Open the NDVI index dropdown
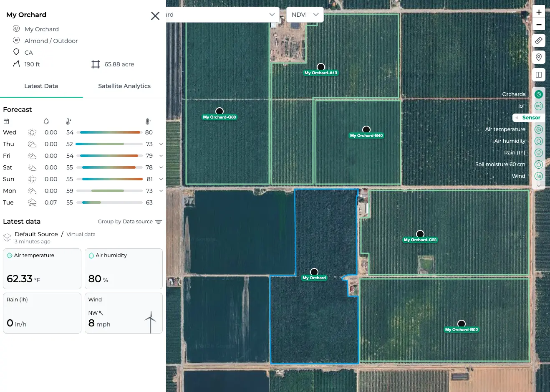 (x=305, y=14)
